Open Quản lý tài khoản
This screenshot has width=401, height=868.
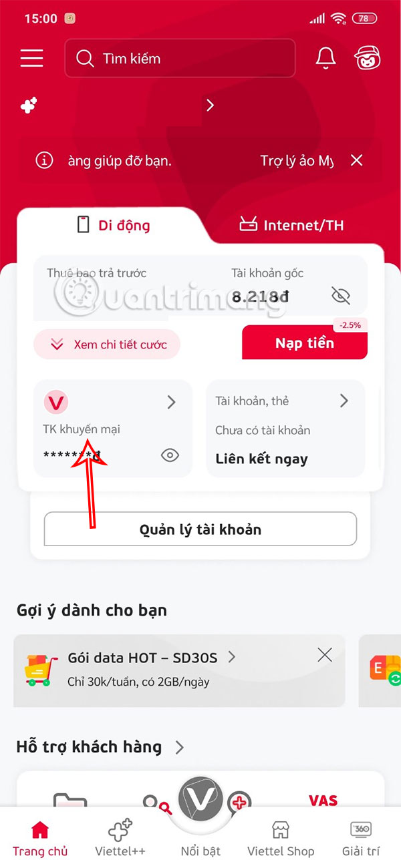coord(200,529)
